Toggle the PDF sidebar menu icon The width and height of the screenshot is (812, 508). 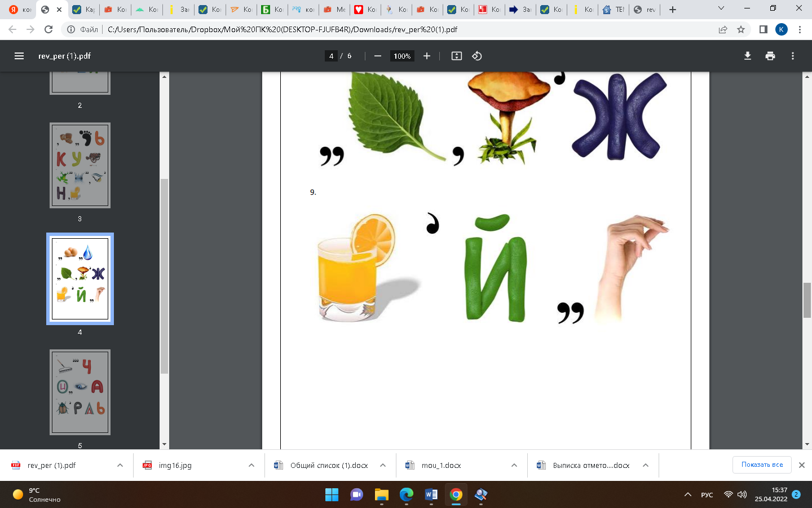click(19, 56)
